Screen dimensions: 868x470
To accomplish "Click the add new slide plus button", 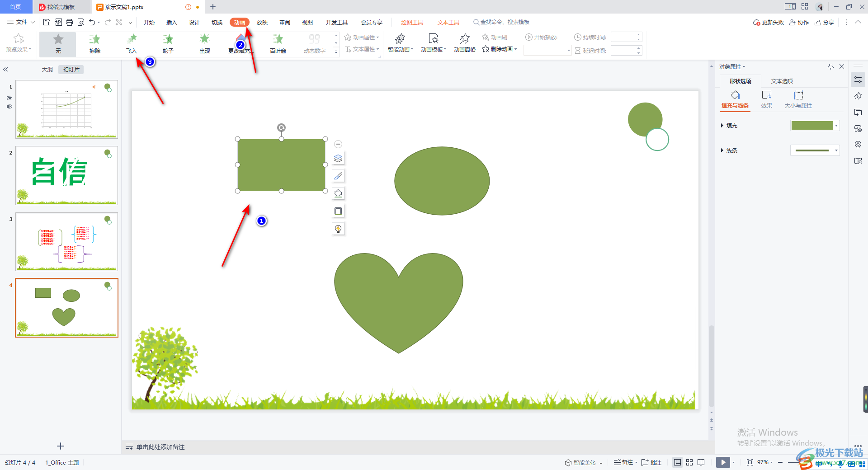I will 61,446.
